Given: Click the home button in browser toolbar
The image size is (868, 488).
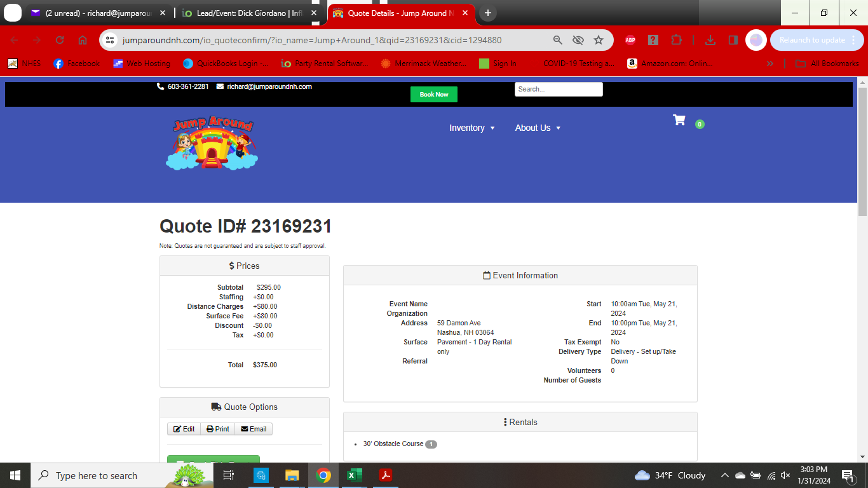Looking at the screenshot, I should (83, 40).
